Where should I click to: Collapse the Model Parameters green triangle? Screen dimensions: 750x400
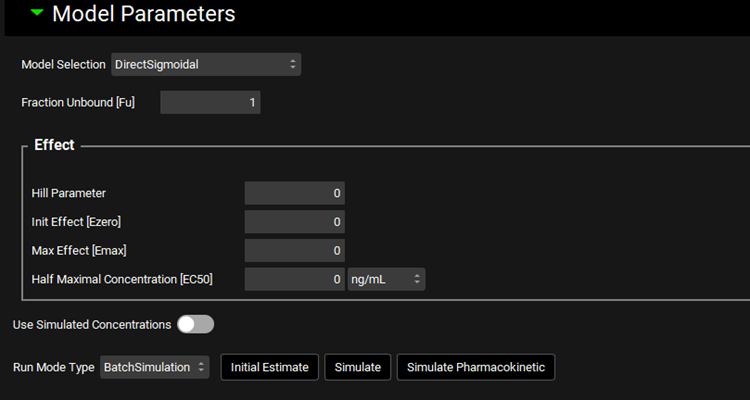36,15
